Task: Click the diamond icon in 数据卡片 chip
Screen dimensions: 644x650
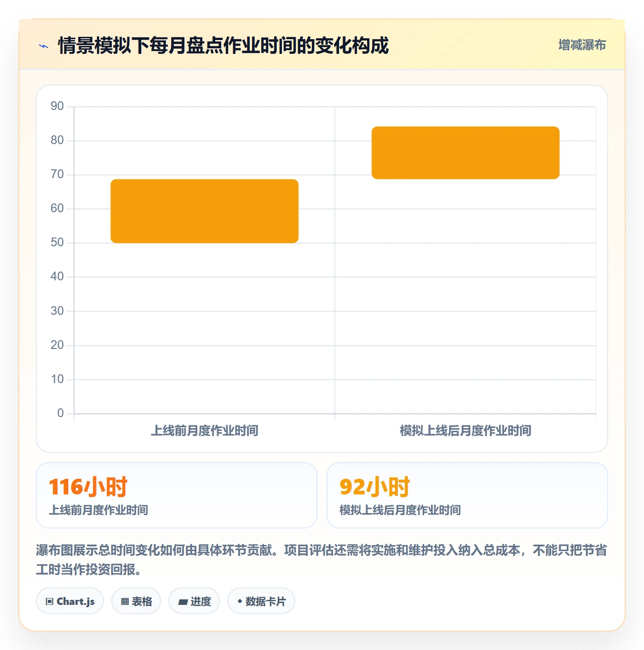Action: pyautogui.click(x=240, y=601)
